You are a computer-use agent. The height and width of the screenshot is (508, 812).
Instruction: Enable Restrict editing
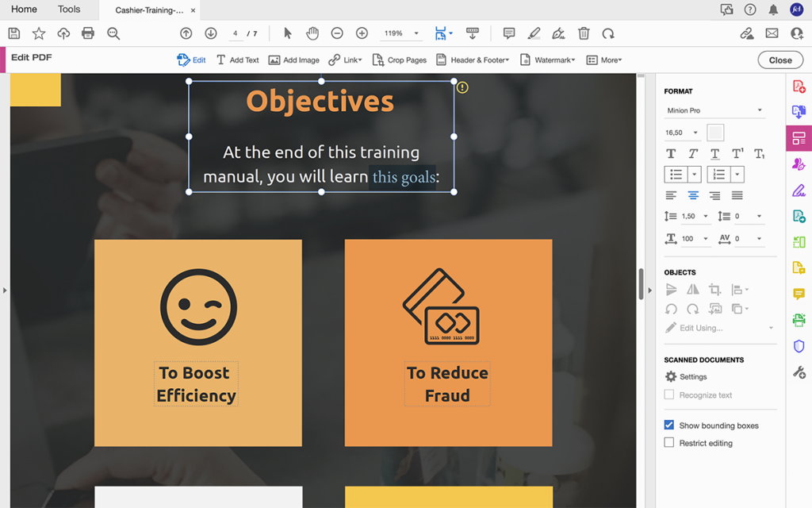coord(669,443)
